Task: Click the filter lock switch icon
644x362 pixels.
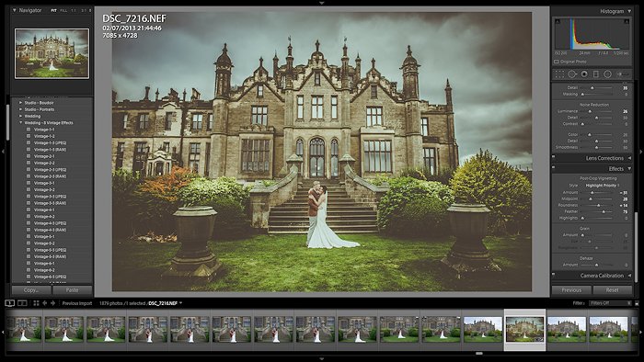Action: [638, 303]
